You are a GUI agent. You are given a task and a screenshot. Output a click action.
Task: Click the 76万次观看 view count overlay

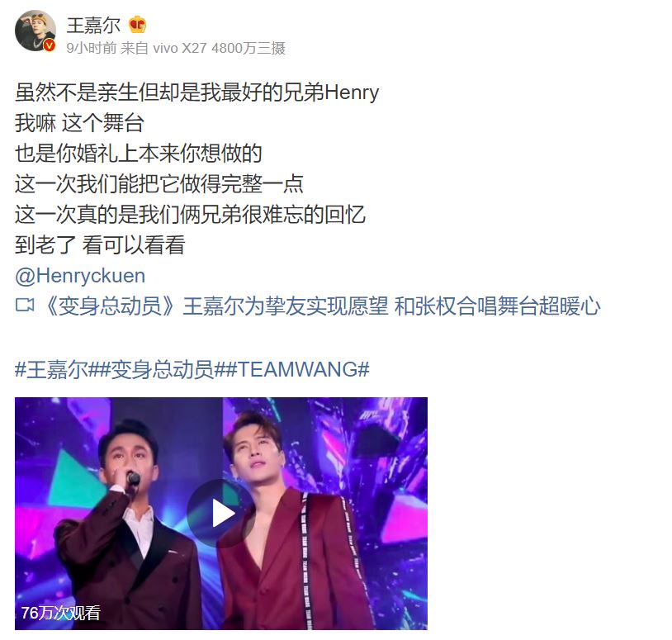point(60,613)
